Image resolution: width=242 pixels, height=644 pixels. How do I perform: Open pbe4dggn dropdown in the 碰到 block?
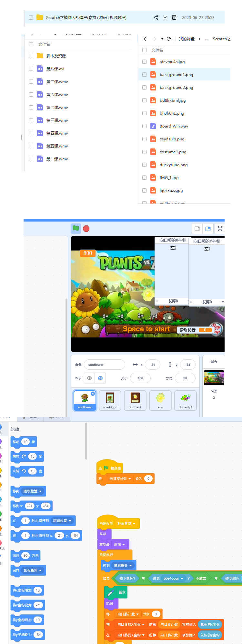click(x=173, y=578)
